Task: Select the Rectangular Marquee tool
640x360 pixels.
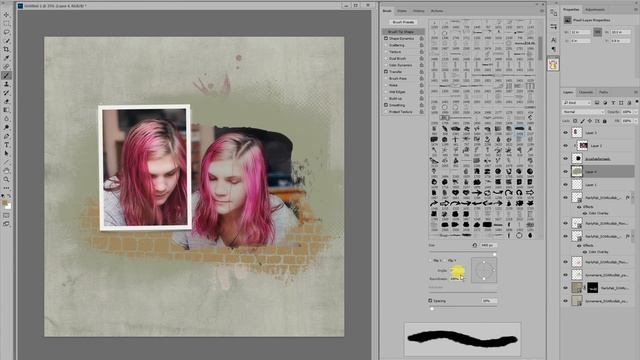Action: 6,24
